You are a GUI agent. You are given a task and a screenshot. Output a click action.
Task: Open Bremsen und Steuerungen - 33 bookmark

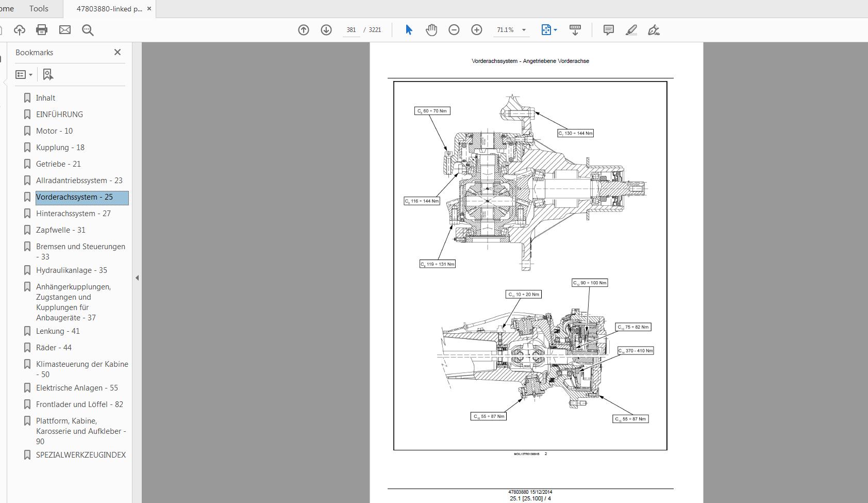tap(80, 252)
